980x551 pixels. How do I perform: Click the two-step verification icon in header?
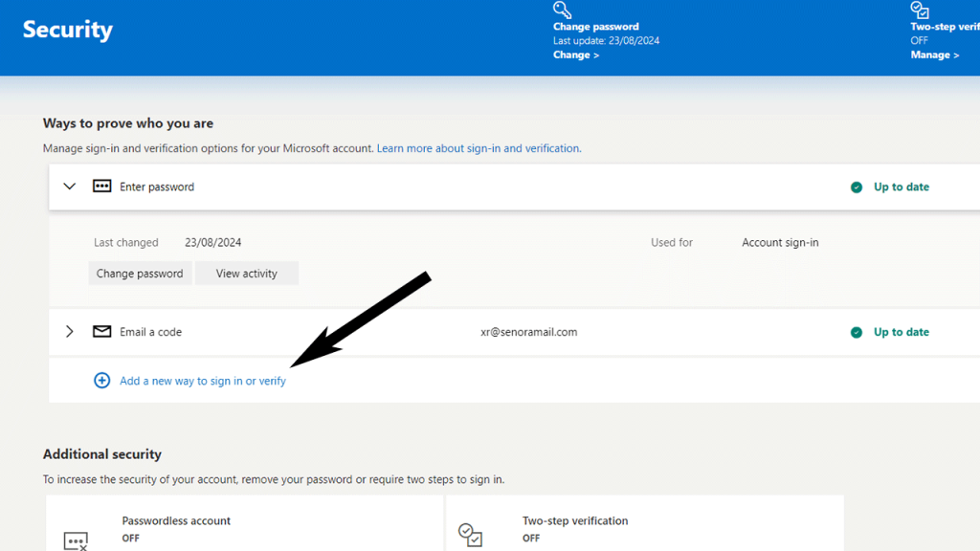pyautogui.click(x=920, y=10)
